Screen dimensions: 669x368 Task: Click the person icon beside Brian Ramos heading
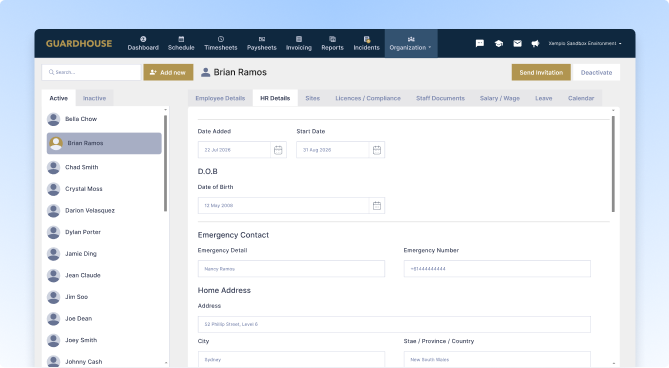205,72
